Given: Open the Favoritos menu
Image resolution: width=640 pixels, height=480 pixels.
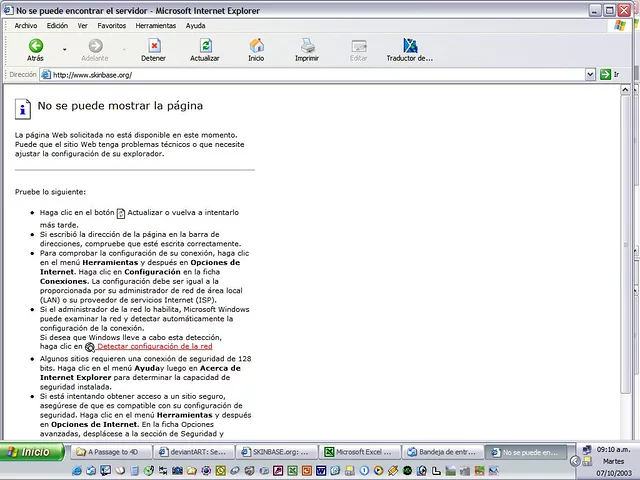Looking at the screenshot, I should (x=111, y=25).
